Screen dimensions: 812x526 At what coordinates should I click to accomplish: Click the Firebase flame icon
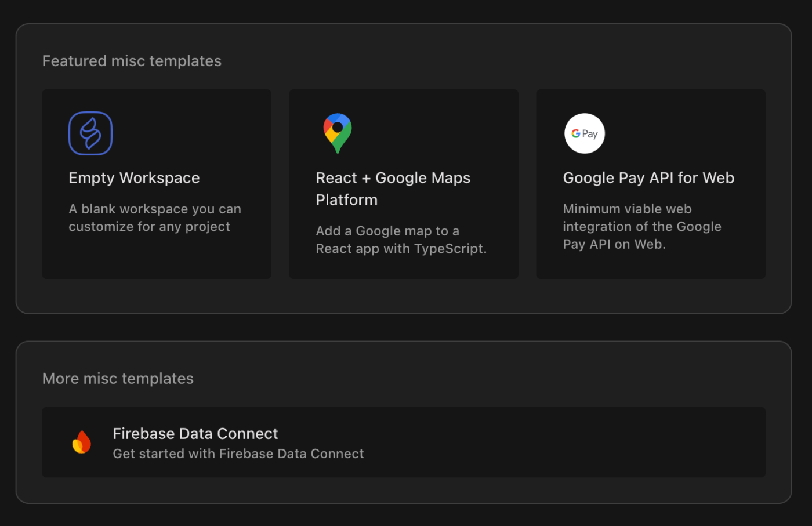tap(82, 442)
